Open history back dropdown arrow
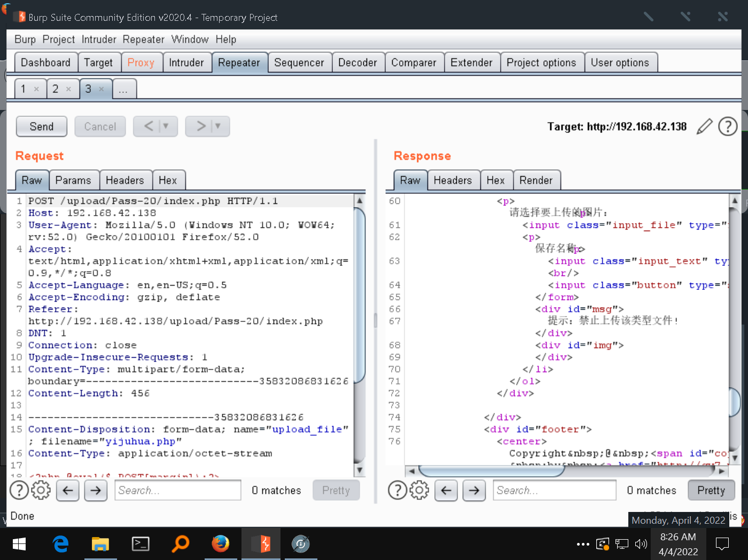This screenshot has width=748, height=560. click(x=166, y=127)
